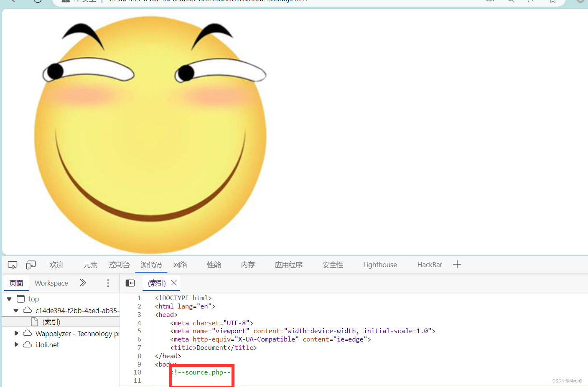Close the (索引) file tab
Image resolution: width=588 pixels, height=387 pixels.
point(174,283)
